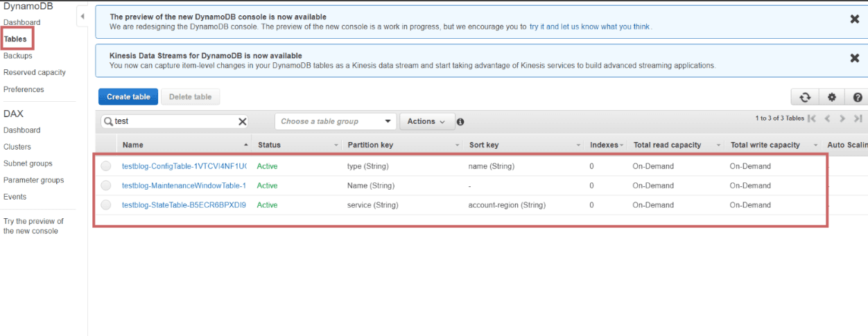Dismiss the new DynamoDB console preview banner
Screen dimensions: 868x336
(x=855, y=19)
